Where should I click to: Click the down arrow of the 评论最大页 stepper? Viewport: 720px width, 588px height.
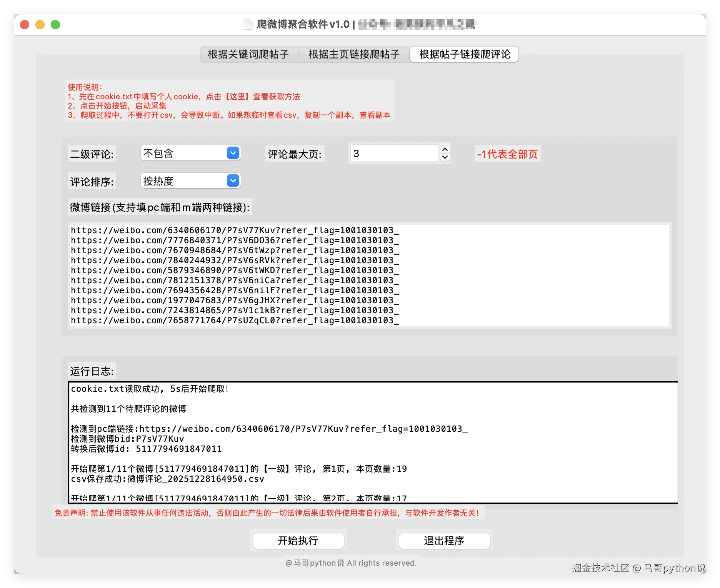click(444, 157)
